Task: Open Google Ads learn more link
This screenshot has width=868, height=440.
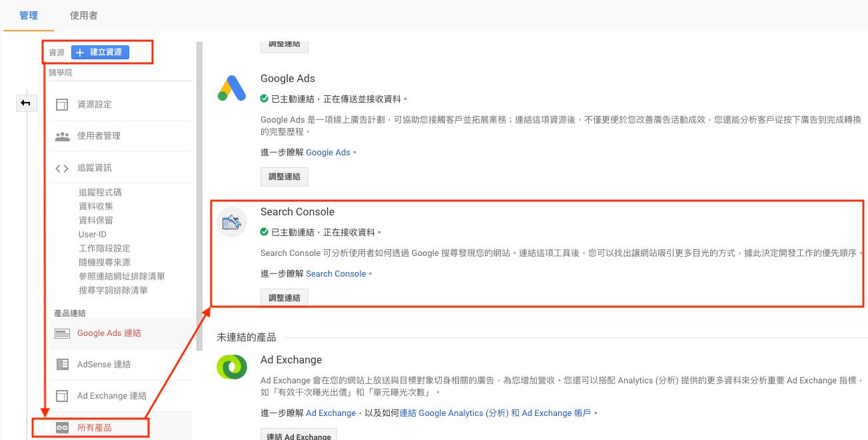Action: pos(328,153)
